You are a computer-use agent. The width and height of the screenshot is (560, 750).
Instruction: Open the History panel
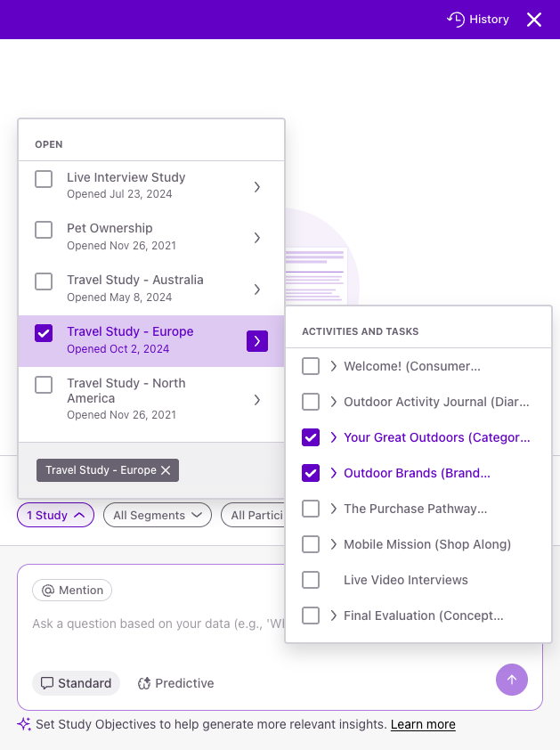478,20
